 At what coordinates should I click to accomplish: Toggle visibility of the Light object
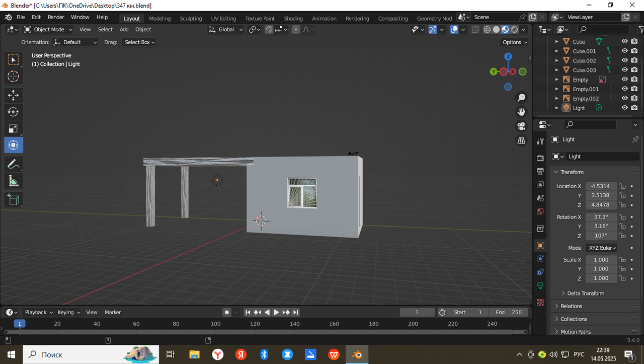(x=624, y=108)
